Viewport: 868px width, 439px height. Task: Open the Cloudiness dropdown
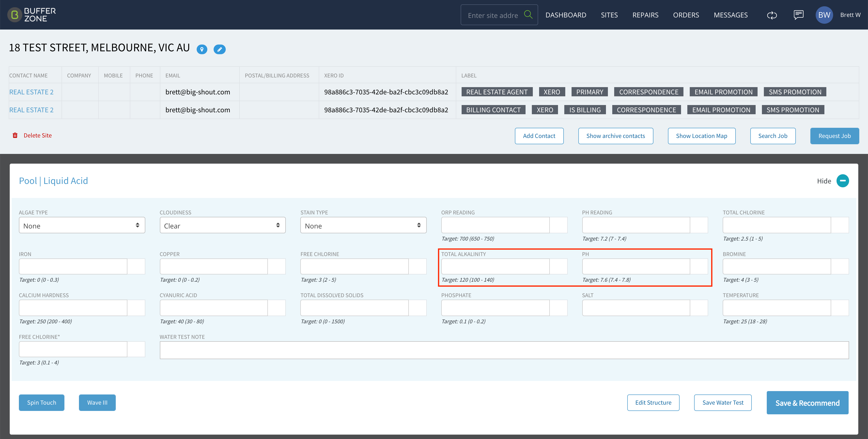coord(222,225)
